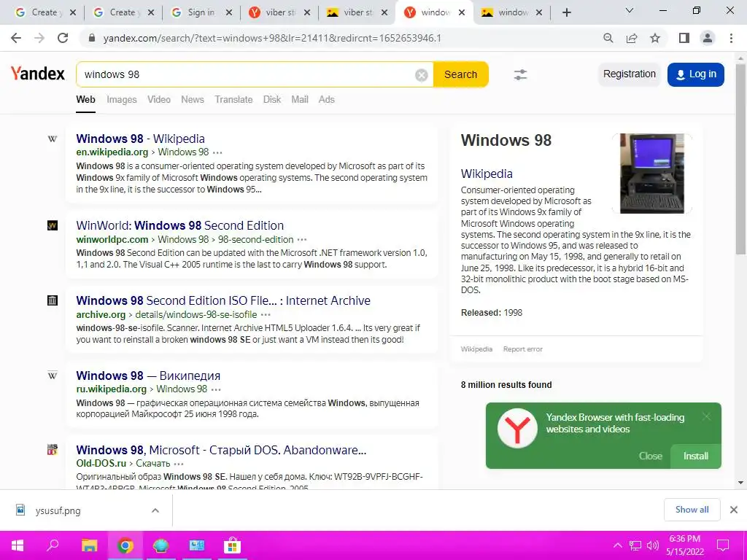The width and height of the screenshot is (747, 560).
Task: Open the tab search dropdown chevron
Action: pyautogui.click(x=630, y=10)
